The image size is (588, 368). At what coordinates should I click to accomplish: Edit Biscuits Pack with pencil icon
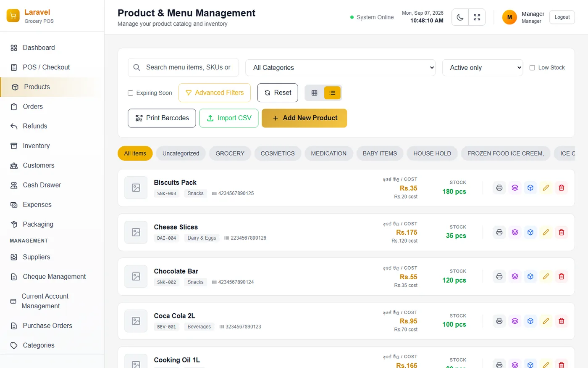546,188
